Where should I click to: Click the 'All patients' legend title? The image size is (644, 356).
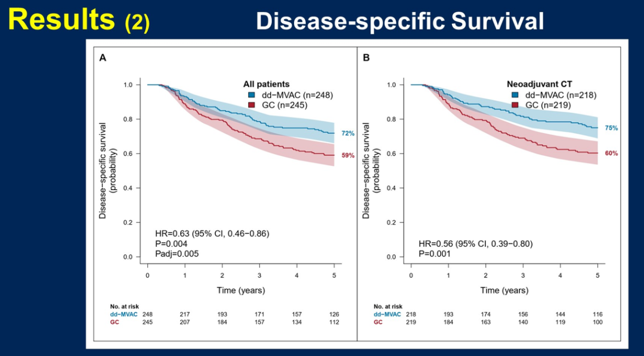[267, 85]
